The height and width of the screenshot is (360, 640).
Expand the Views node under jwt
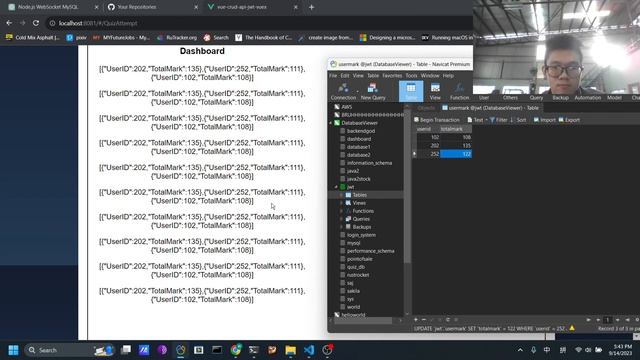(342, 203)
